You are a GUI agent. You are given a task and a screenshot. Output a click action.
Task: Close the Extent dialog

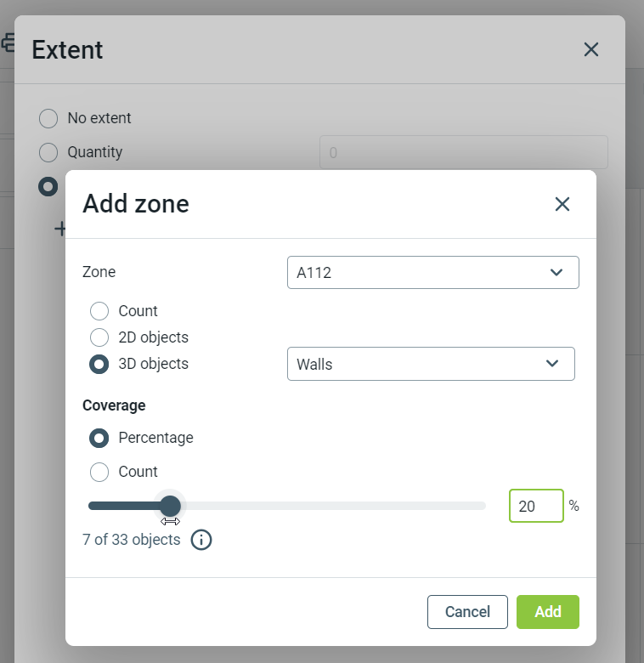pyautogui.click(x=591, y=49)
